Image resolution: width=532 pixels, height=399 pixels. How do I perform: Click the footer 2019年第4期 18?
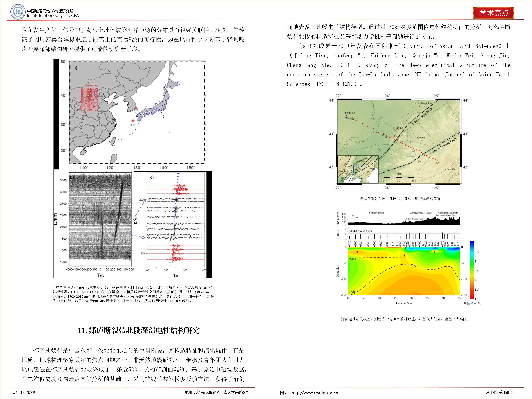tap(501, 392)
